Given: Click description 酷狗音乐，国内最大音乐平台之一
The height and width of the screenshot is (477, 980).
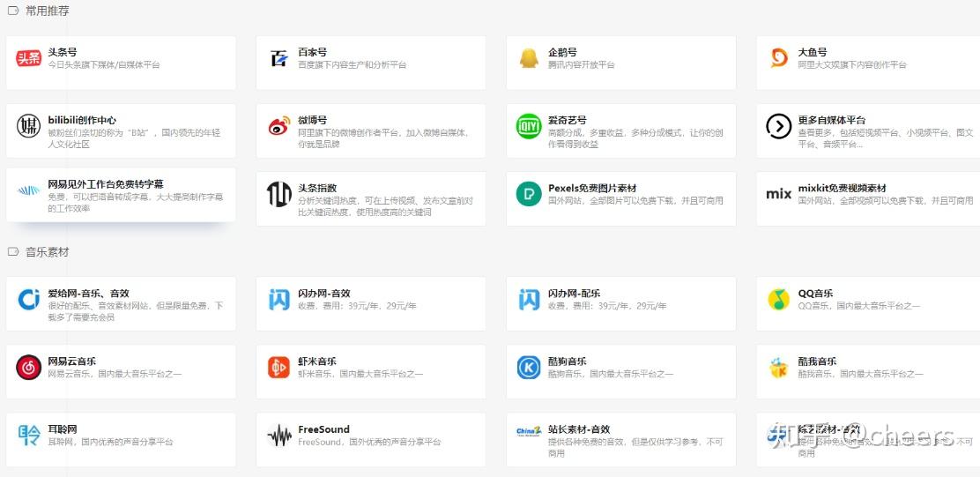Looking at the screenshot, I should [x=611, y=374].
